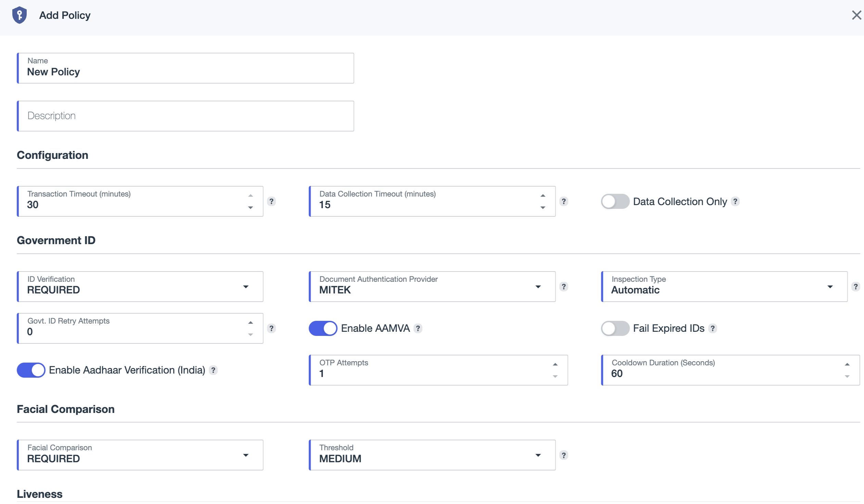Click the help icon next to Transaction Timeout
Viewport: 864px width, 504px height.
coord(271,201)
